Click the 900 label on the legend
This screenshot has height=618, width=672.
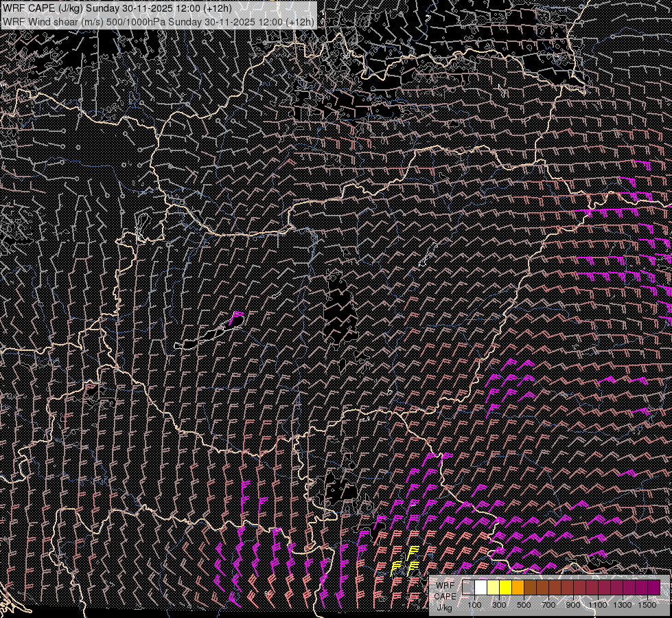click(x=573, y=605)
